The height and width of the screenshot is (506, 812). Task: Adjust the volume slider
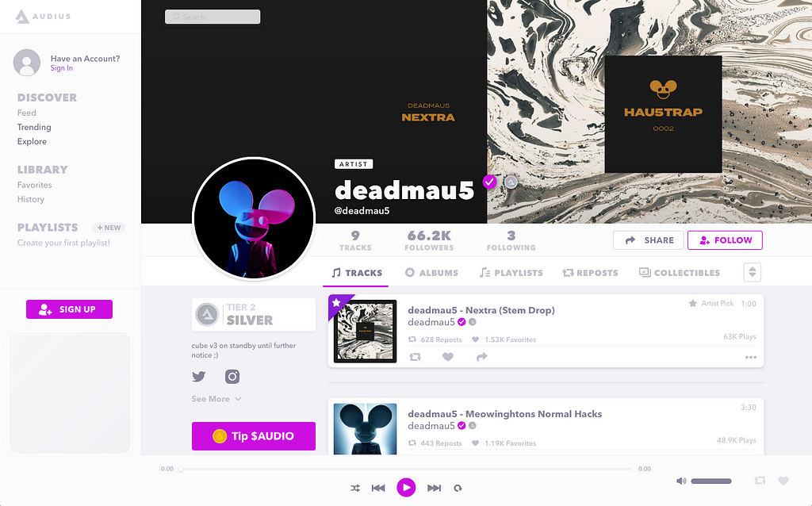711,481
